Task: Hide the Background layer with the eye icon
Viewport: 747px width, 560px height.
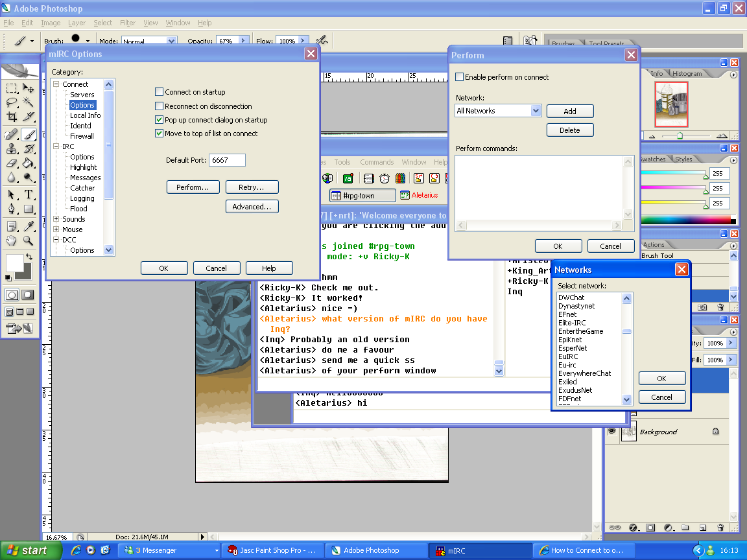Action: tap(611, 432)
